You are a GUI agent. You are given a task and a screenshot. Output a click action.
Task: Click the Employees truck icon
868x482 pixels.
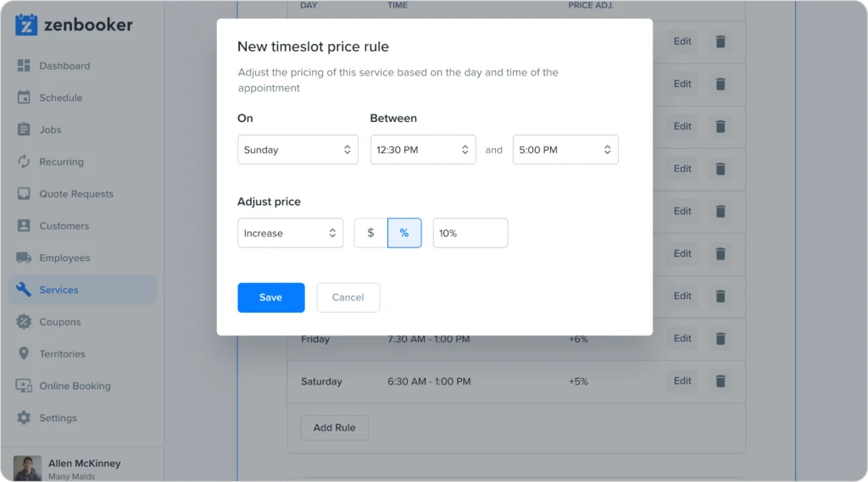24,258
